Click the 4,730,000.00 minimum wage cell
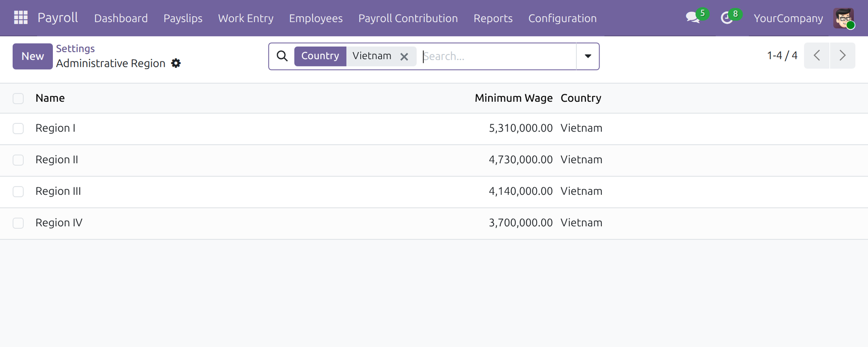Viewport: 868px width, 347px height. (x=521, y=160)
